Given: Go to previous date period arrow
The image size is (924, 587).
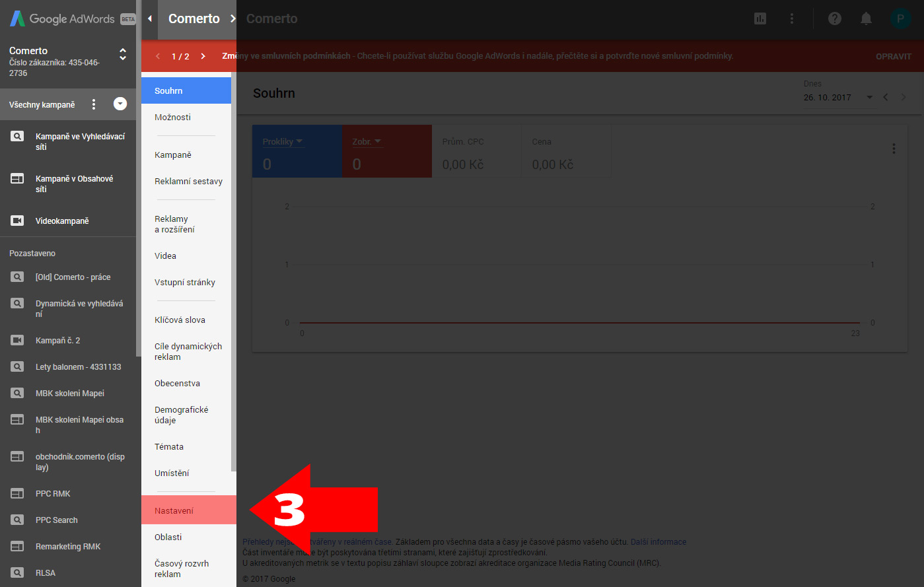Looking at the screenshot, I should pos(886,97).
